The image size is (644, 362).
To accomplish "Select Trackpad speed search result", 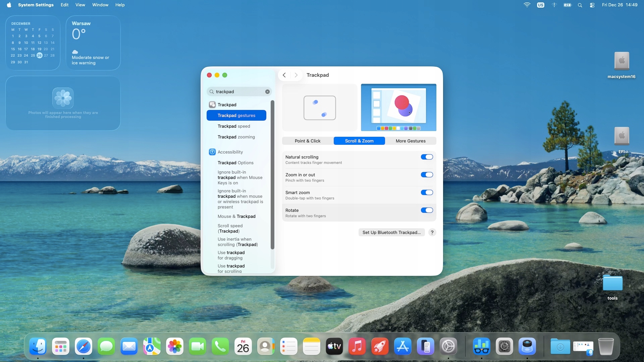I will point(234,126).
